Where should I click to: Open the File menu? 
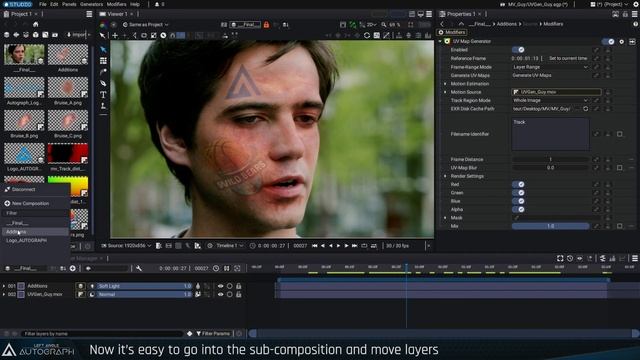[x=42, y=4]
